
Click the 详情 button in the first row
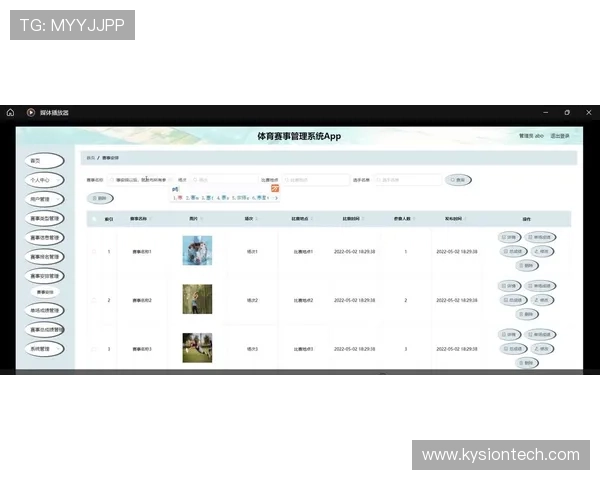coord(509,237)
